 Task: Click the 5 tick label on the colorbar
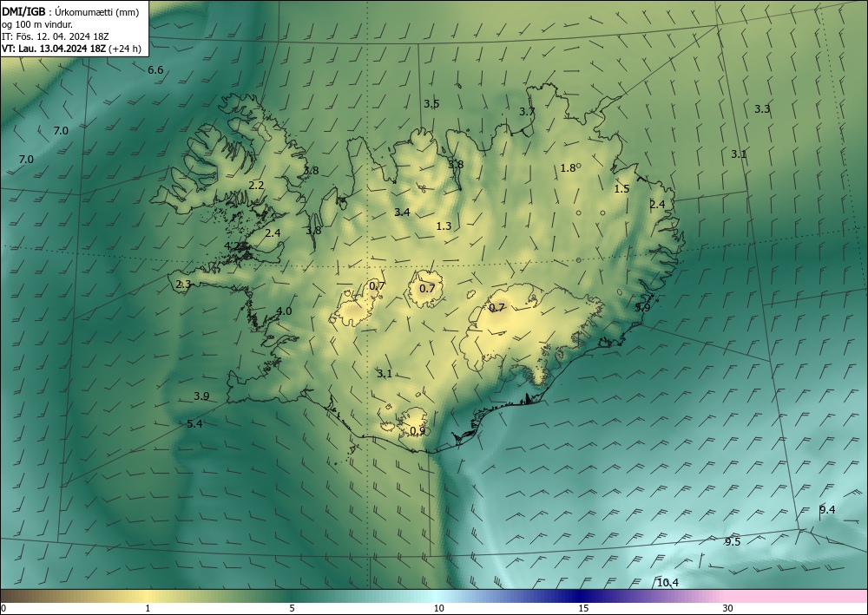pyautogui.click(x=292, y=608)
